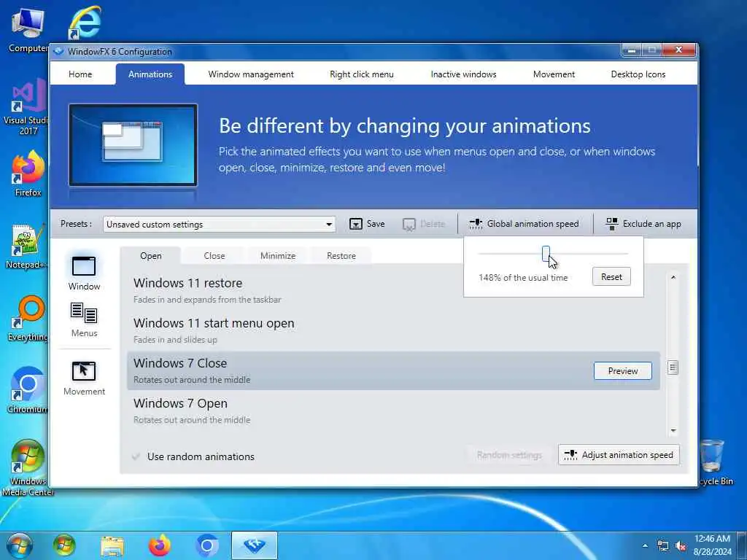Select the Menus animations category icon
This screenshot has width=747, height=560.
point(84,313)
